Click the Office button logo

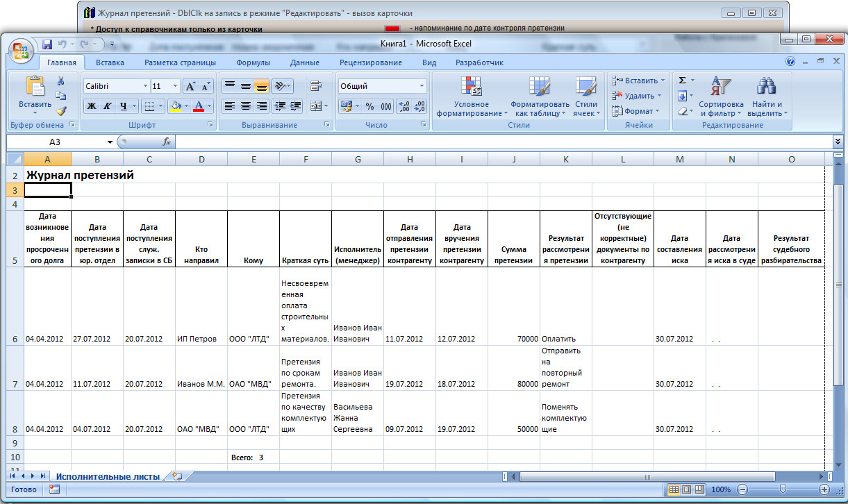22,50
